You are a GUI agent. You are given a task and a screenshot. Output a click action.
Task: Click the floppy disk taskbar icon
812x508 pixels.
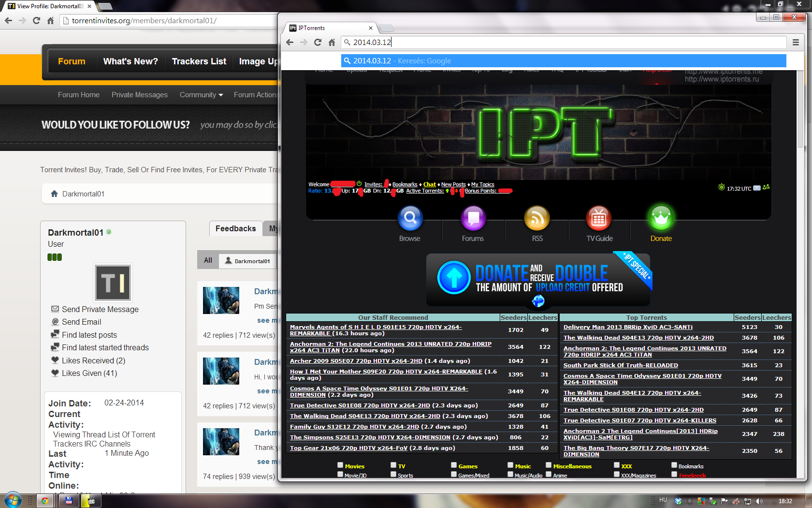pos(69,501)
